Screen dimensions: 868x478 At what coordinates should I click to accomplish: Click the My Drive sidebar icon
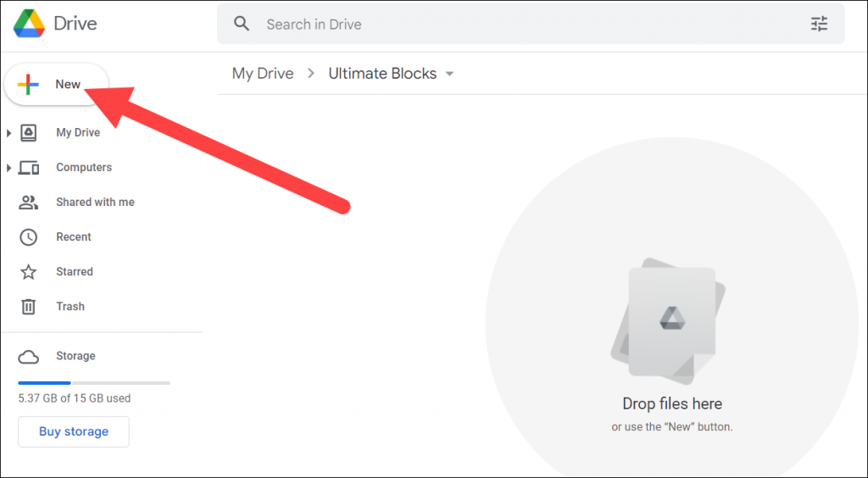(29, 133)
